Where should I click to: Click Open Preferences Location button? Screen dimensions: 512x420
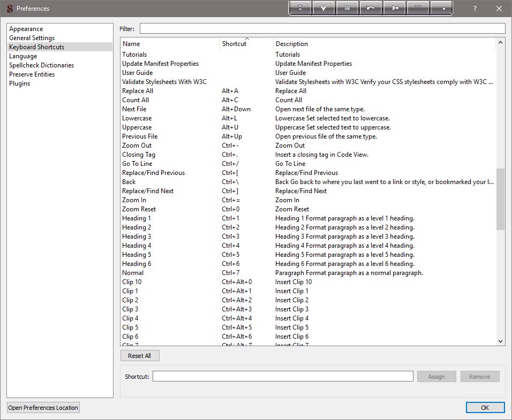click(43, 408)
